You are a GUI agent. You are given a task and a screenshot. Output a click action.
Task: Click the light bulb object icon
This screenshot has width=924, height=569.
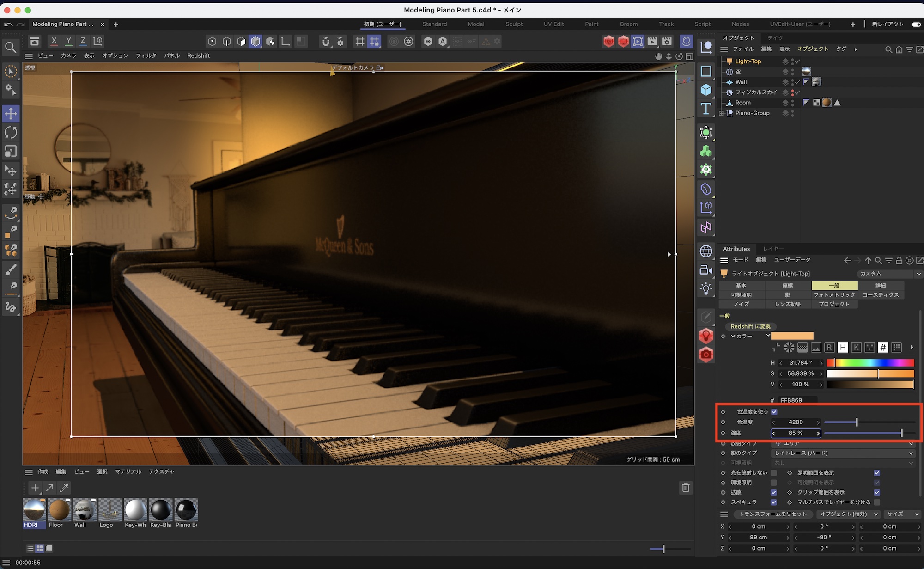[x=706, y=289]
